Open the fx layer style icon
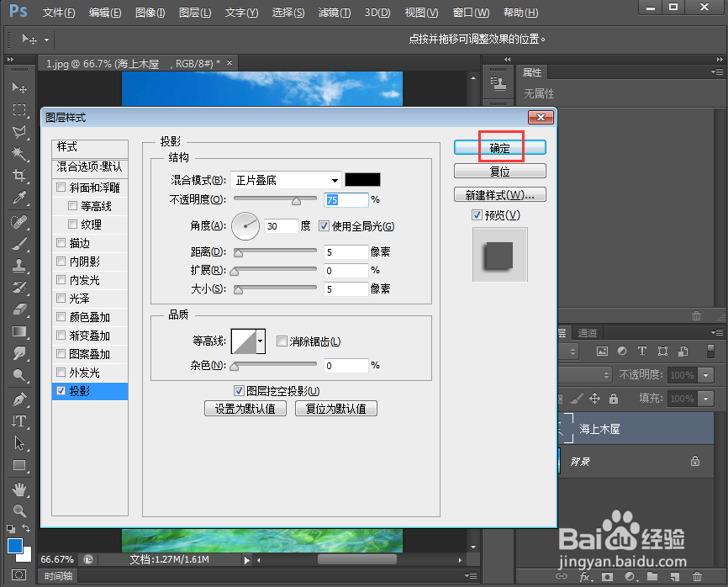The image size is (728, 587). [x=585, y=577]
